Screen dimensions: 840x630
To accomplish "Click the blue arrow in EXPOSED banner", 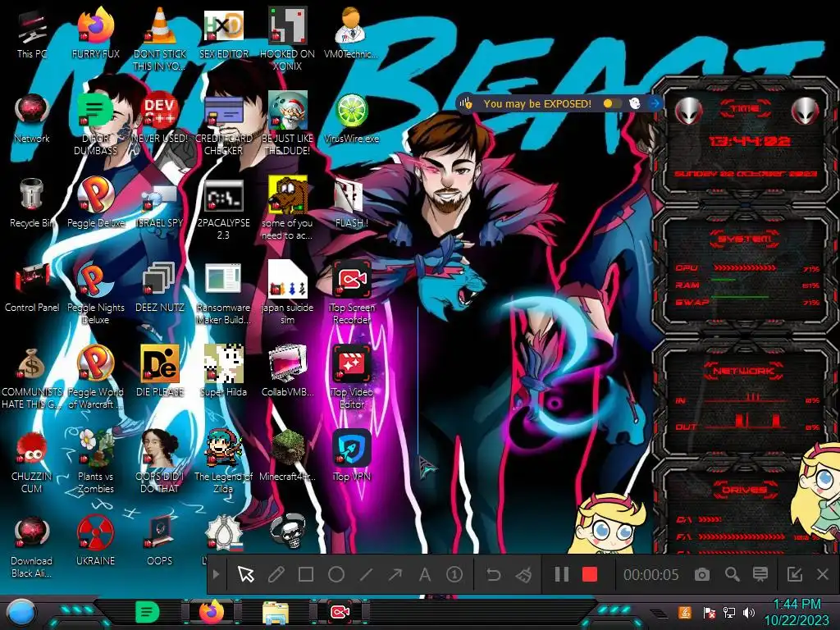I will 654,103.
